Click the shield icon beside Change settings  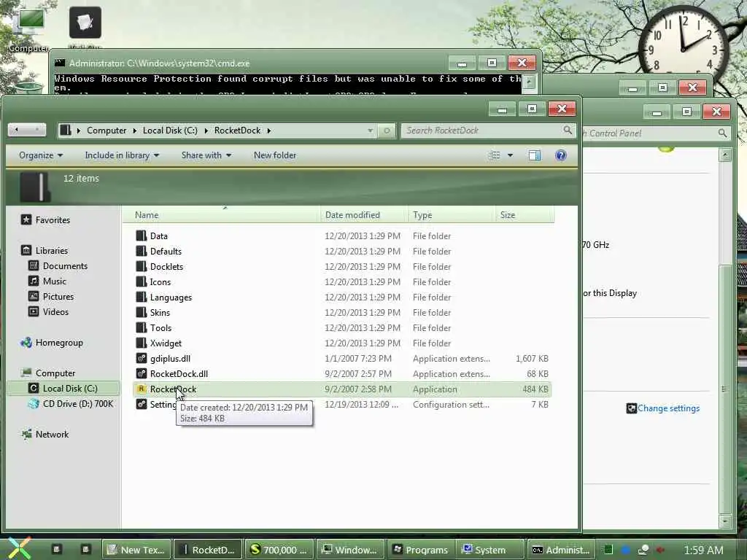(631, 408)
